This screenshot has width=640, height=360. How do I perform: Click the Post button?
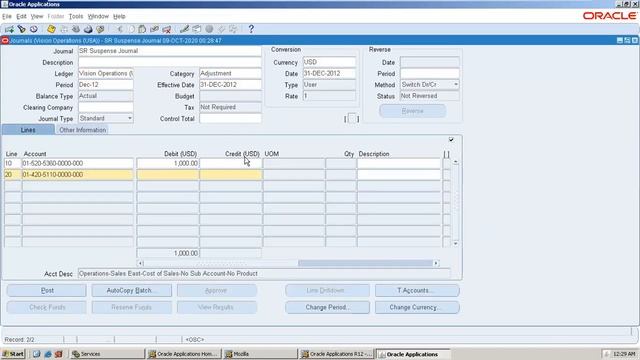coord(47,291)
